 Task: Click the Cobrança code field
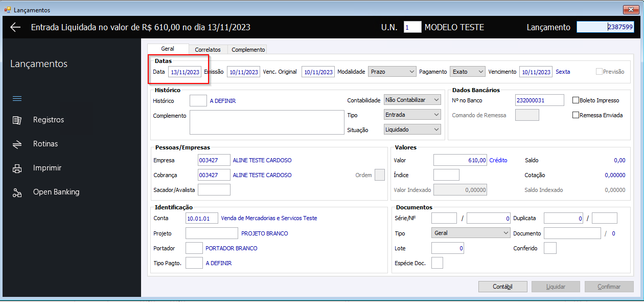coord(214,175)
